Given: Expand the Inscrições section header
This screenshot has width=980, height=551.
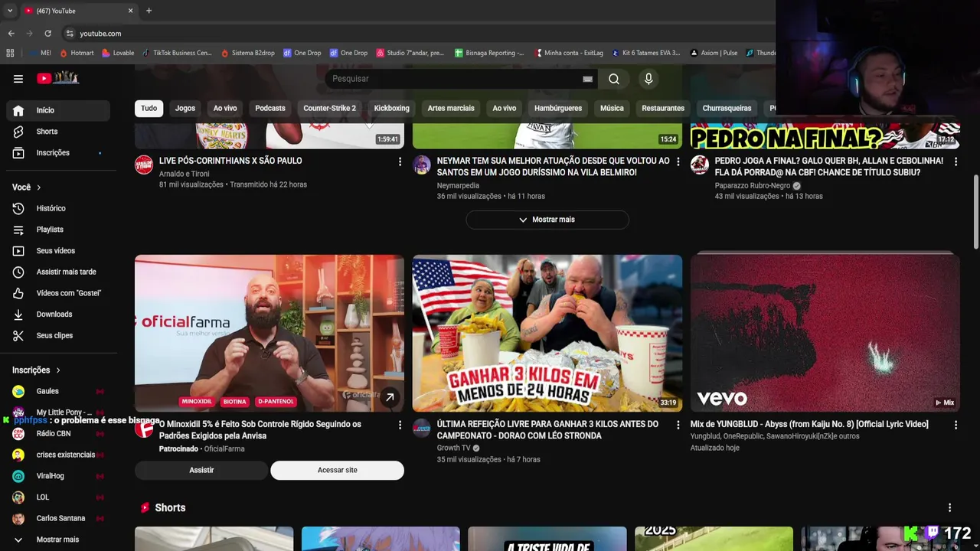Looking at the screenshot, I should (36, 370).
